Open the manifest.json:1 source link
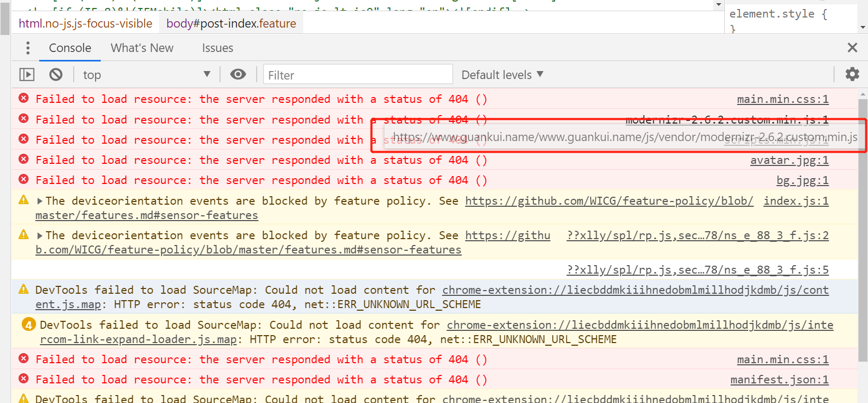The height and width of the screenshot is (403, 868). coord(779,380)
